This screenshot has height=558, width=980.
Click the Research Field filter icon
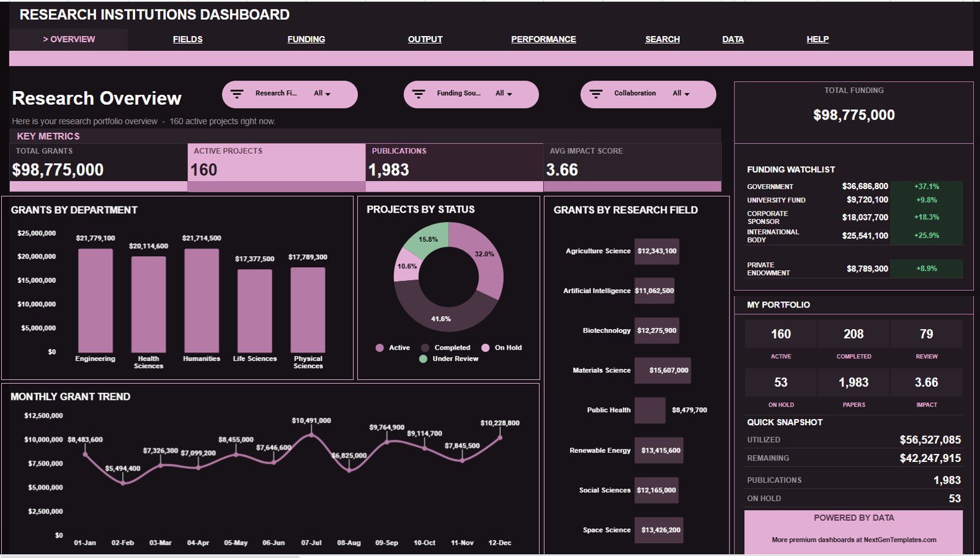pyautogui.click(x=237, y=94)
